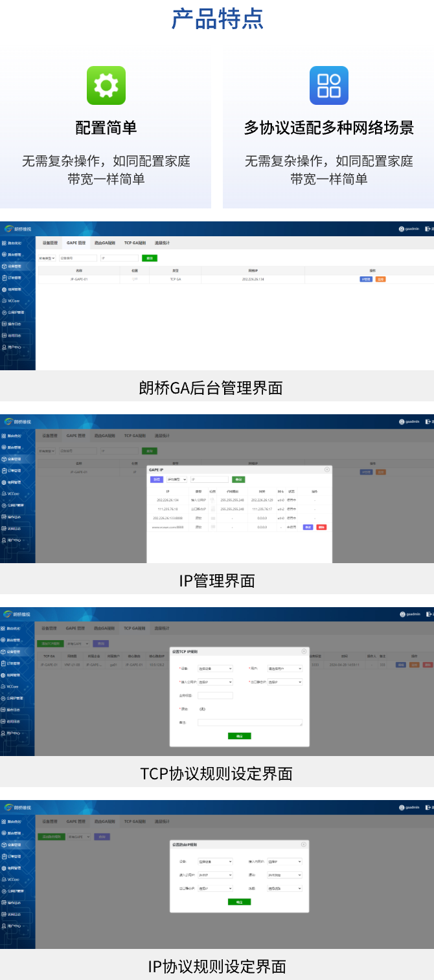The width and height of the screenshot is (434, 980).
Task: Toggle the enable checkbox for IP 202.226.26.134 in GAPE IP dialog
Action: tap(212, 500)
